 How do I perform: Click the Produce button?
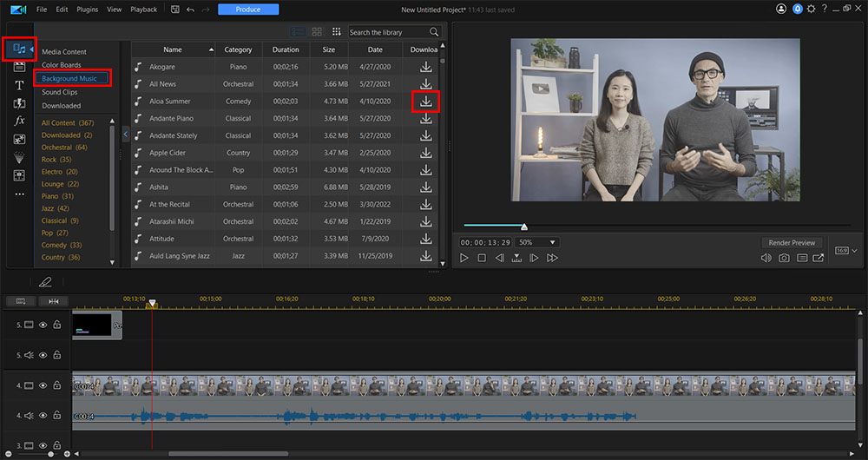coord(248,10)
